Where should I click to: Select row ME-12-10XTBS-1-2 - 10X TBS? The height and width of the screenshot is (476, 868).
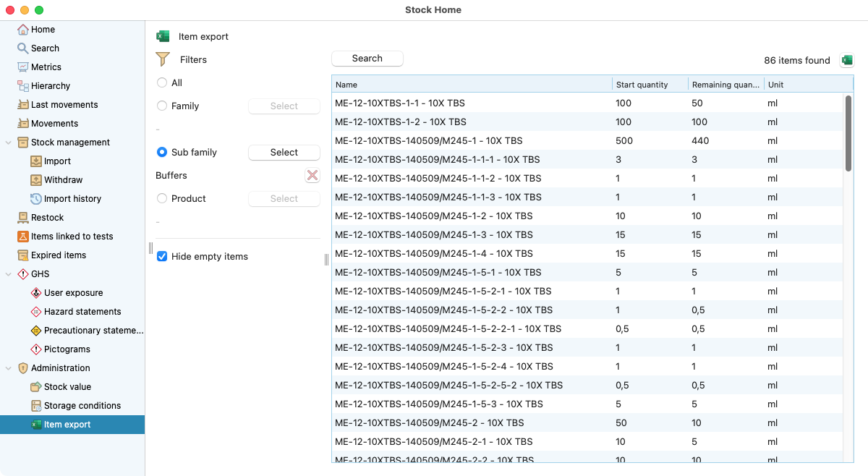coord(587,122)
